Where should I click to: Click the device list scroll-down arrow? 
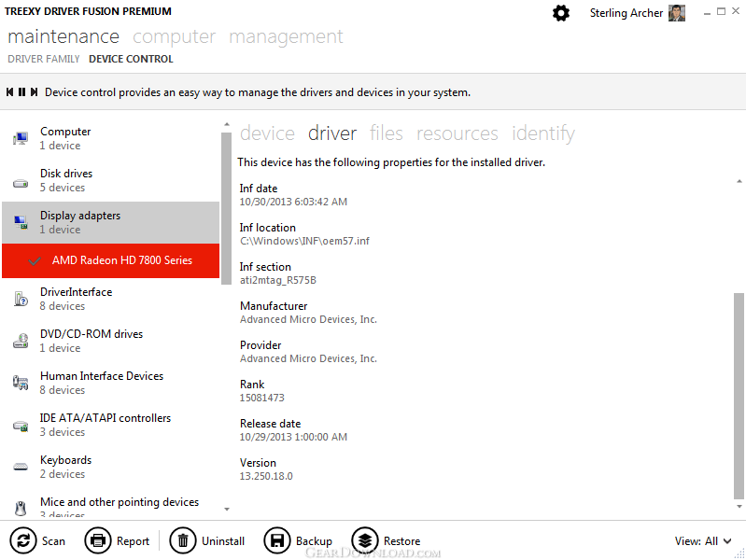[x=227, y=509]
